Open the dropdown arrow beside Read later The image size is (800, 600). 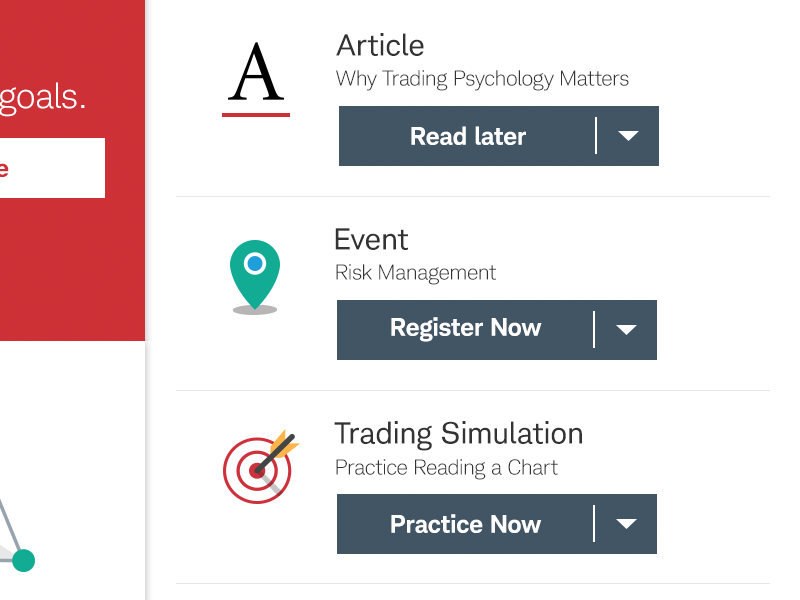point(628,136)
